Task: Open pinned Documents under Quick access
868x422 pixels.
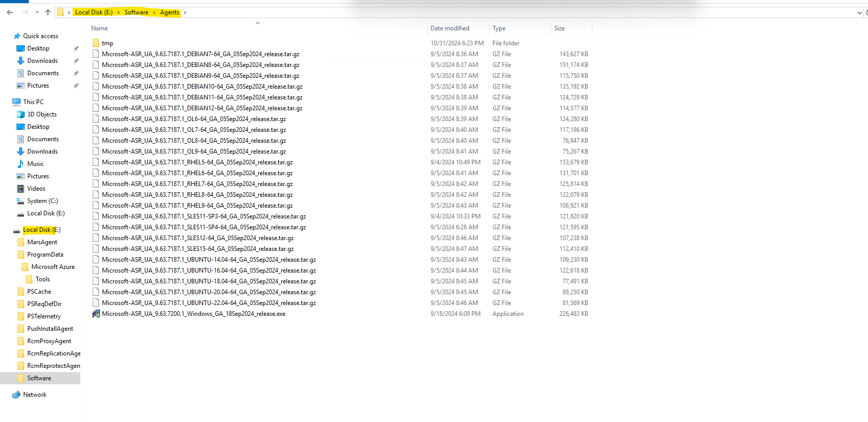Action: (x=43, y=73)
